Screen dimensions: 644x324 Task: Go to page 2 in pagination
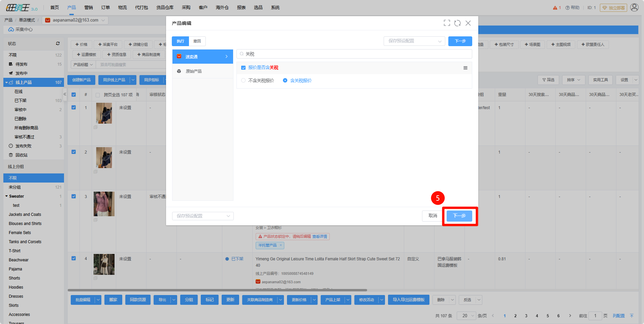pyautogui.click(x=515, y=316)
